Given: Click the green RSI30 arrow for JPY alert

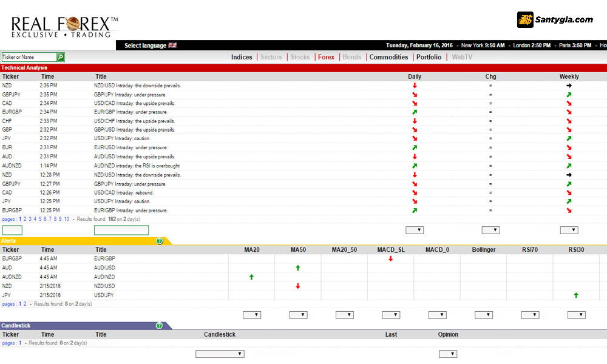Looking at the screenshot, I should [x=575, y=295].
